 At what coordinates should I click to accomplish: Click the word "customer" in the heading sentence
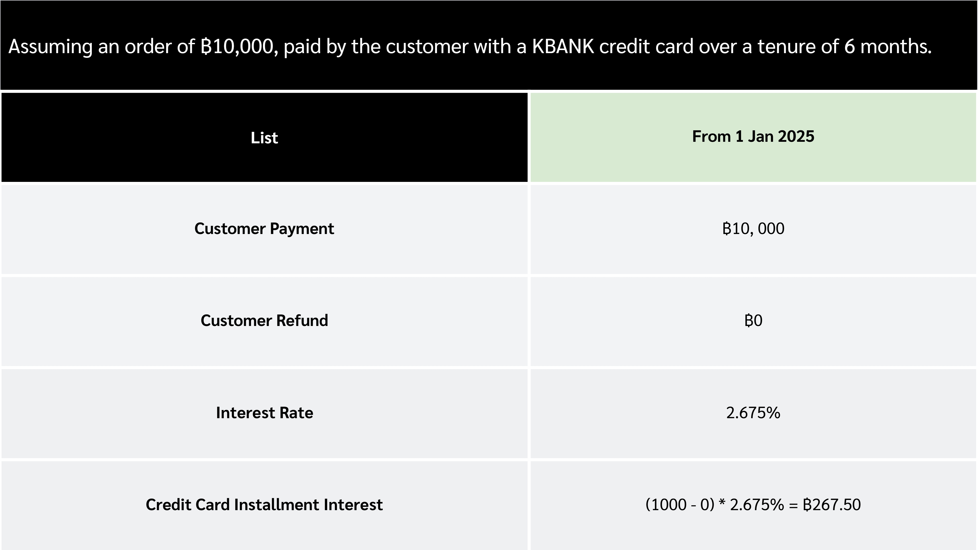pos(427,46)
